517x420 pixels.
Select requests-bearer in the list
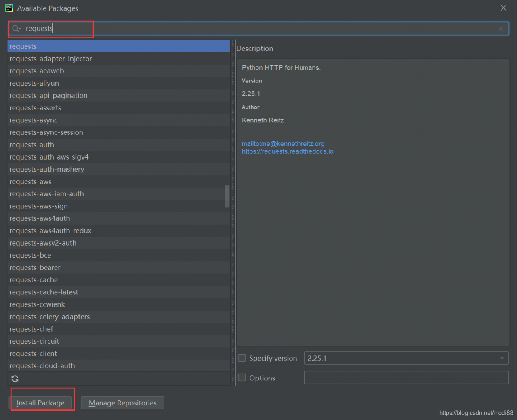pyautogui.click(x=119, y=268)
